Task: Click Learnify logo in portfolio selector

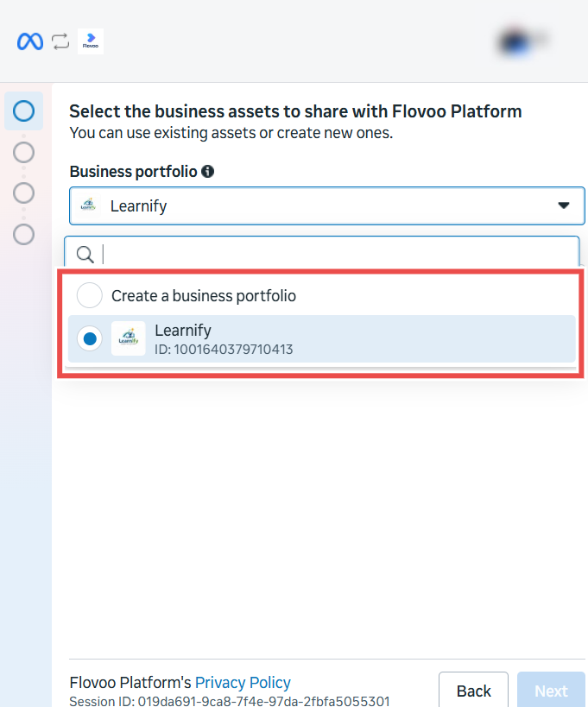Action: [88, 205]
